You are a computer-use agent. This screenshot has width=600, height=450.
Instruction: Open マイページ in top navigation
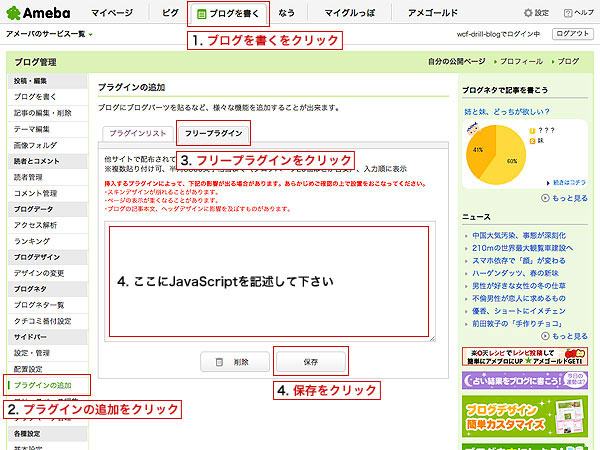112,13
